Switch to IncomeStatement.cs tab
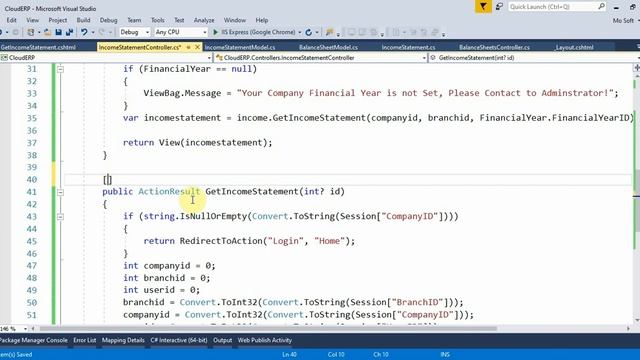640x360 pixels. point(408,47)
